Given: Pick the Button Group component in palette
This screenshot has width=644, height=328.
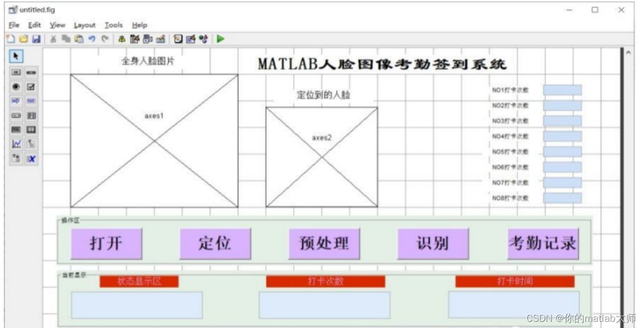Looking at the screenshot, I should point(16,159).
